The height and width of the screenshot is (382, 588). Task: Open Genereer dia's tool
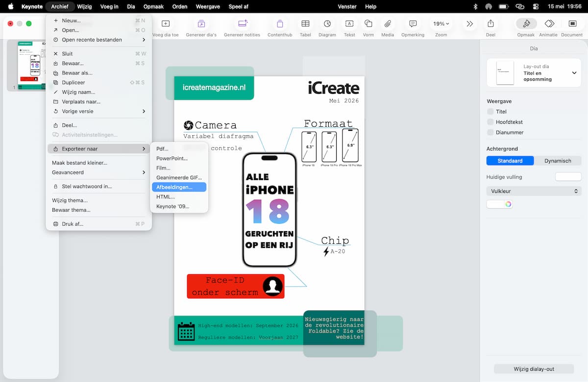click(201, 24)
